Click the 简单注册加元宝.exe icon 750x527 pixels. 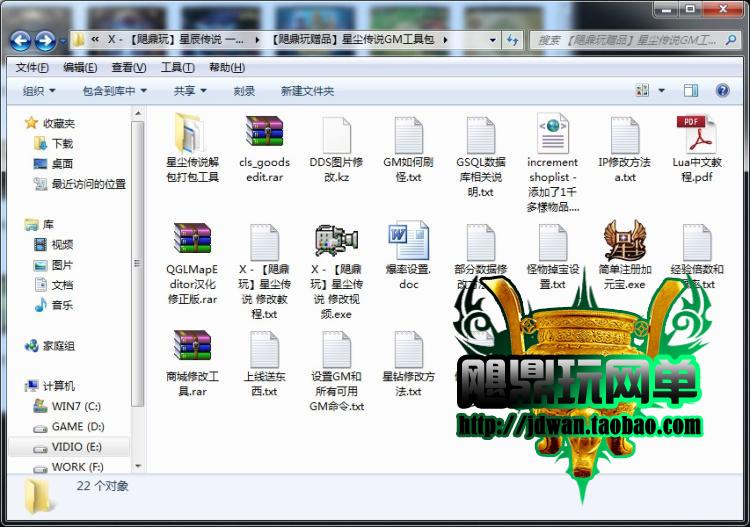tap(624, 243)
